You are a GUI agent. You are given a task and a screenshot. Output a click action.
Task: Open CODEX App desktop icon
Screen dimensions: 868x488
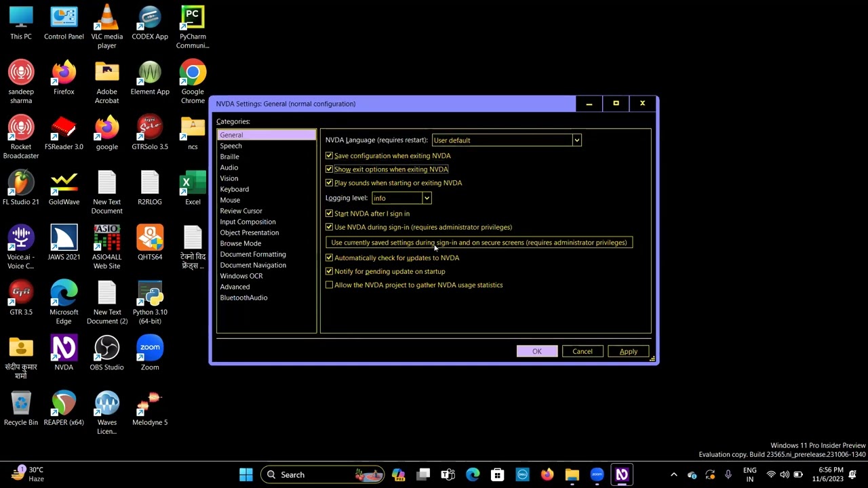[x=150, y=23]
